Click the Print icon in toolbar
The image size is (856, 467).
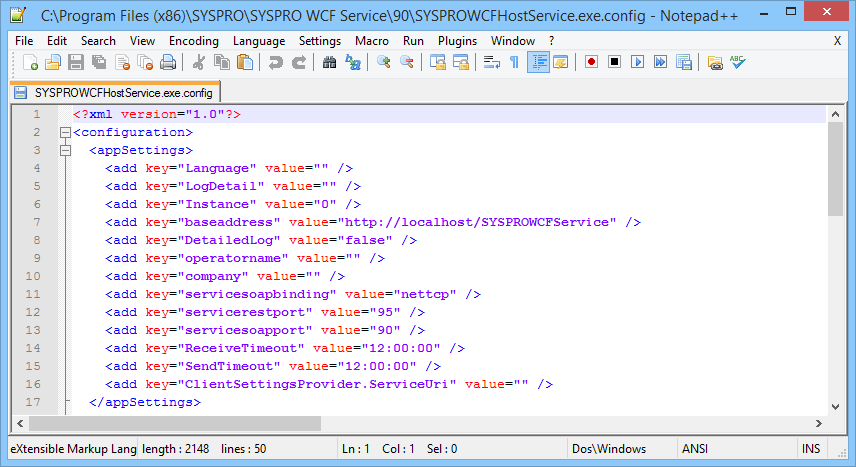point(168,62)
